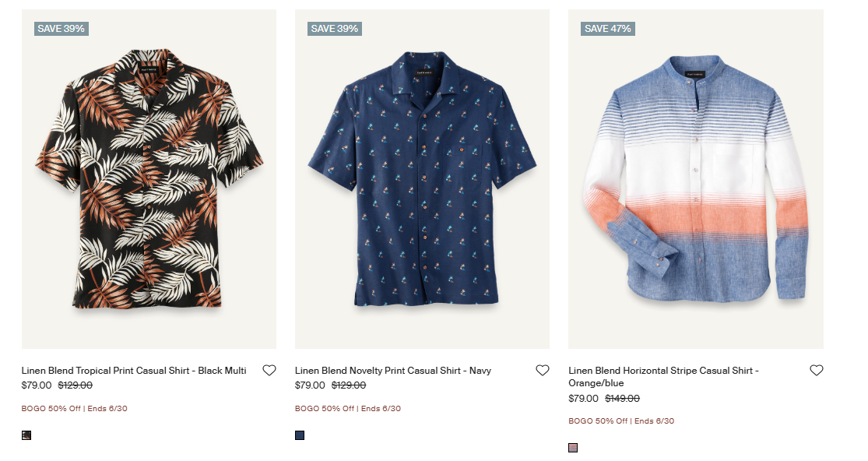Select the SAVE 47% badge on the stripe shirt
Viewport: 868px width, 461px height.
coord(607,28)
